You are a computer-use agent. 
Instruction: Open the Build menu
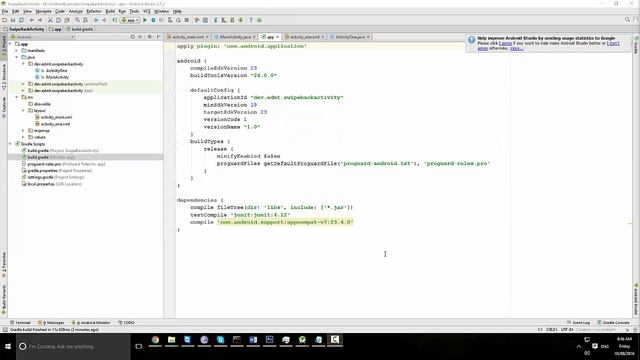pyautogui.click(x=110, y=11)
